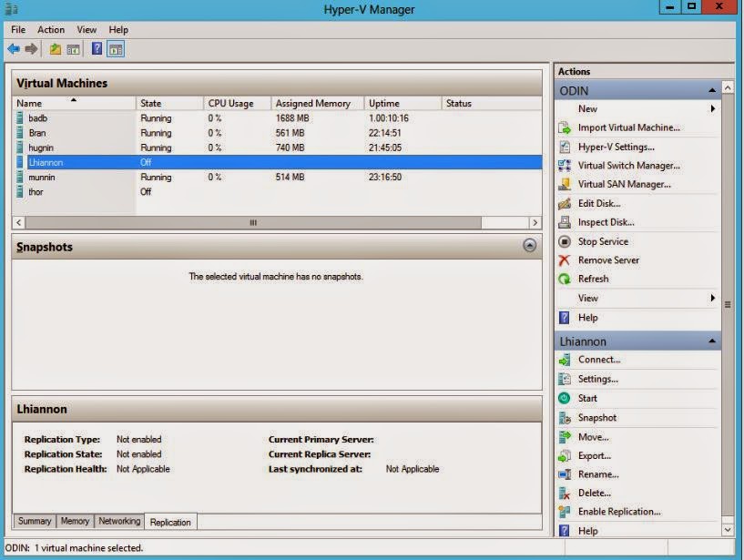Click the Remove Server red X
This screenshot has height=560, width=744.
565,260
